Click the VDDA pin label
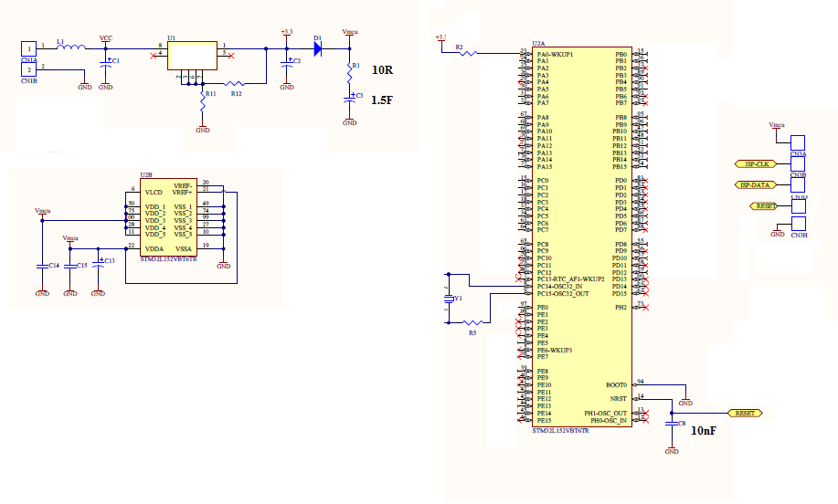Screen dimensions: 838x504 [154, 248]
